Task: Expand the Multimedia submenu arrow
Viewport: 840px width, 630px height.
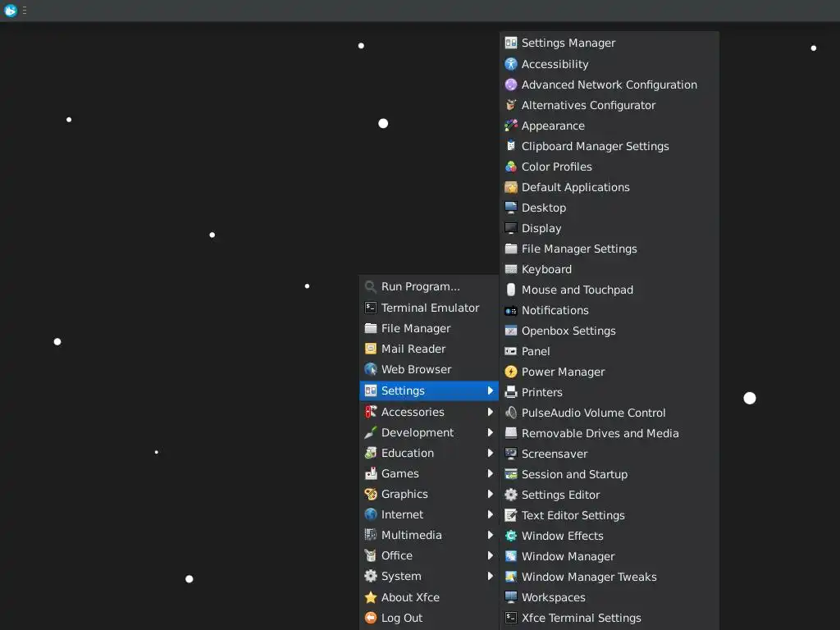Action: pos(490,535)
